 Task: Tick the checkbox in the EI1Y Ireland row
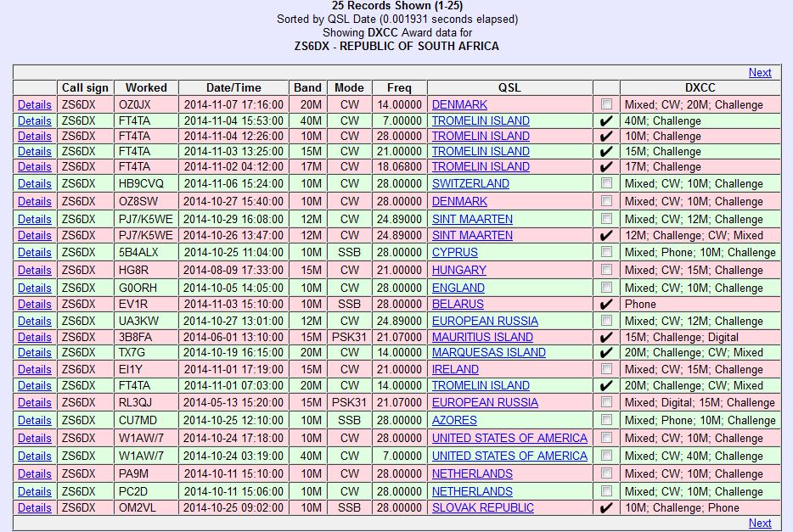click(606, 369)
